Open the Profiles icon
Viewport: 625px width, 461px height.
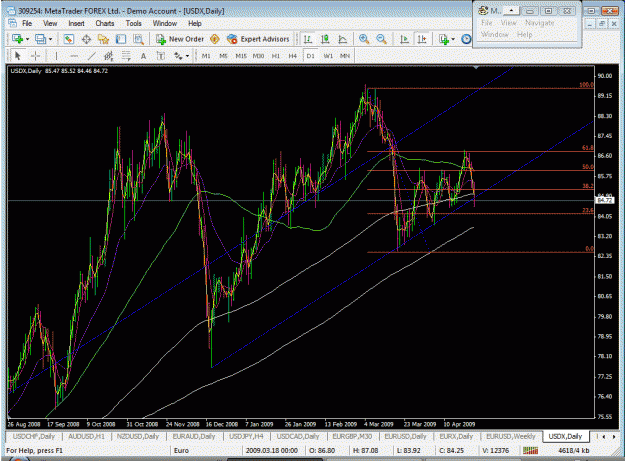coord(40,39)
